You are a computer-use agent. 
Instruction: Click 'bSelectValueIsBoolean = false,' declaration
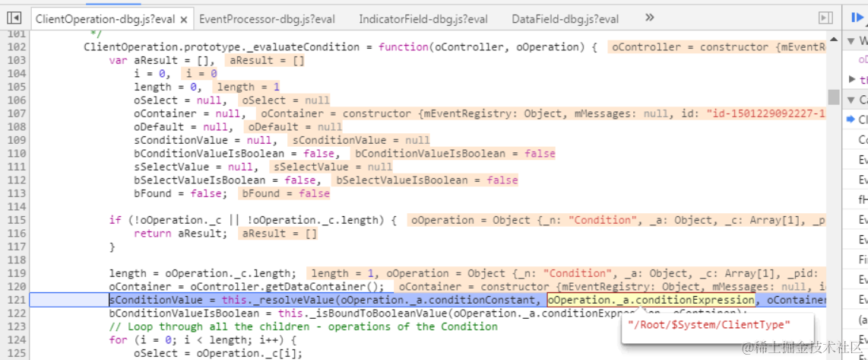point(227,180)
